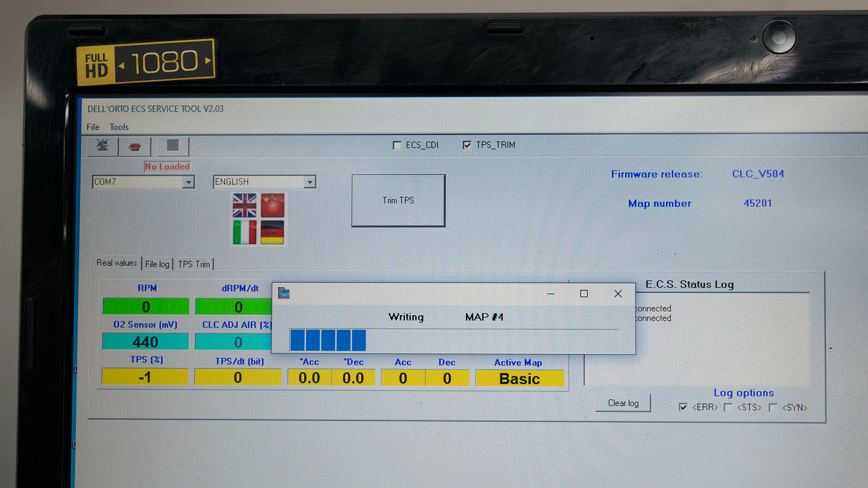This screenshot has height=488, width=868.
Task: Select the Chinese flag language icon
Action: (273, 206)
